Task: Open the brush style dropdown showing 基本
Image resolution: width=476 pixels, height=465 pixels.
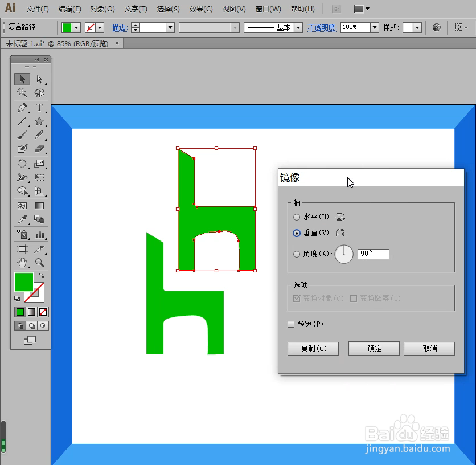Action: tap(298, 27)
